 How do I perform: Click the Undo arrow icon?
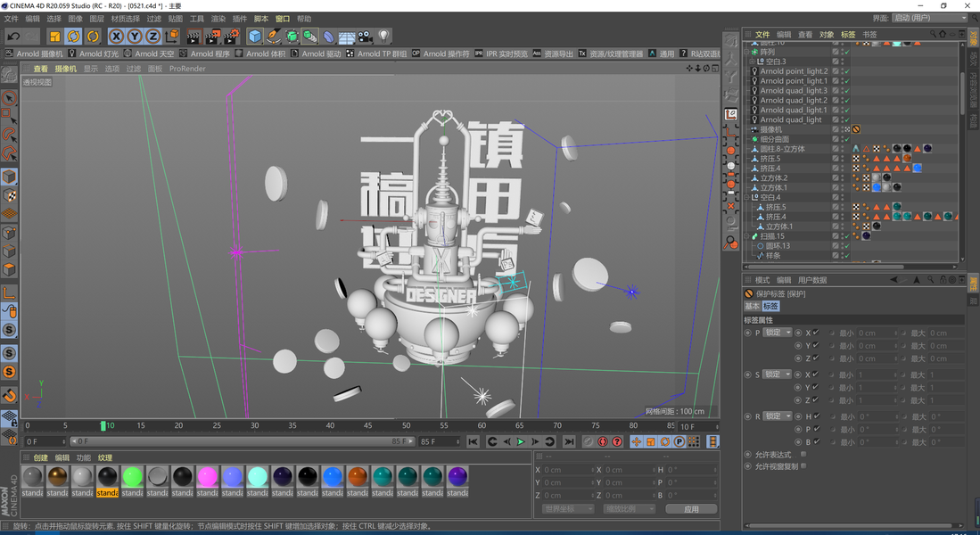click(x=12, y=37)
